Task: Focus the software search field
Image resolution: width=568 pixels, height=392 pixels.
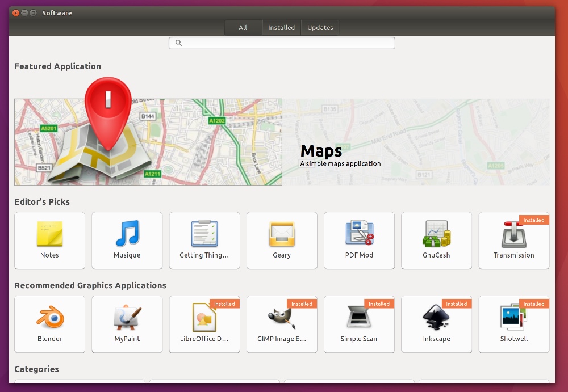Action: coord(282,43)
